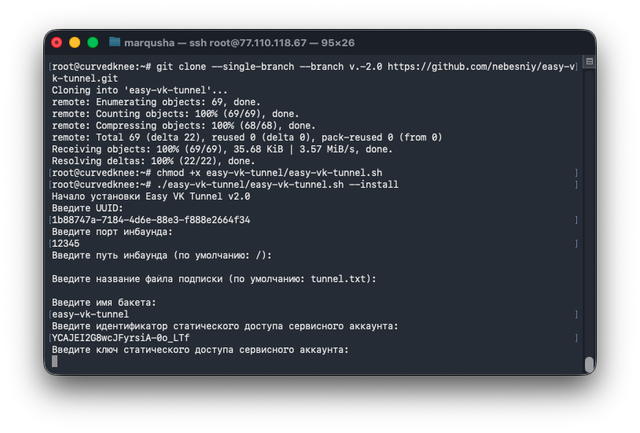Click the './easy-vk-tunnel/easy-vk-tunnel.sh --install' command
This screenshot has width=640, height=433.
tap(278, 184)
